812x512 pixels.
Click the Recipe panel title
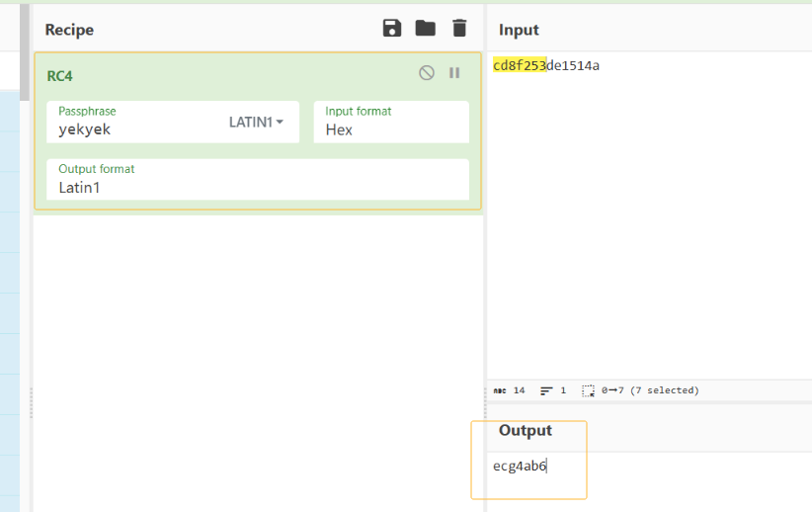click(x=69, y=30)
